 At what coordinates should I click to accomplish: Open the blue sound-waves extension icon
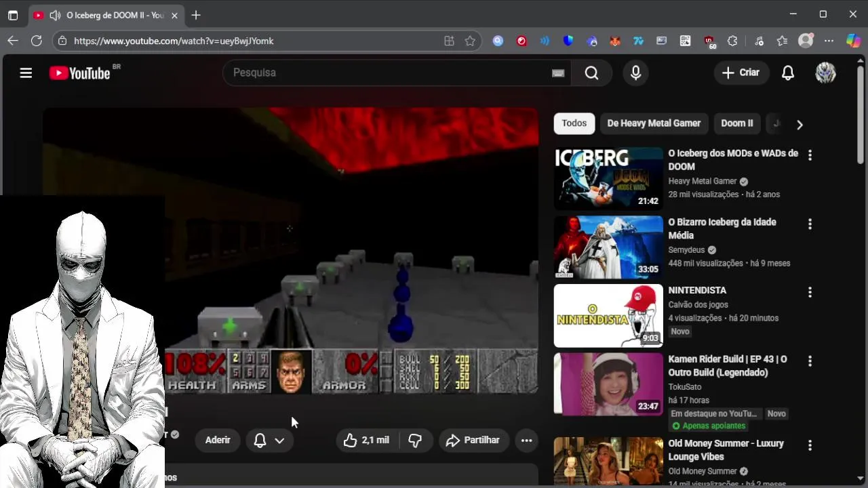pos(545,41)
